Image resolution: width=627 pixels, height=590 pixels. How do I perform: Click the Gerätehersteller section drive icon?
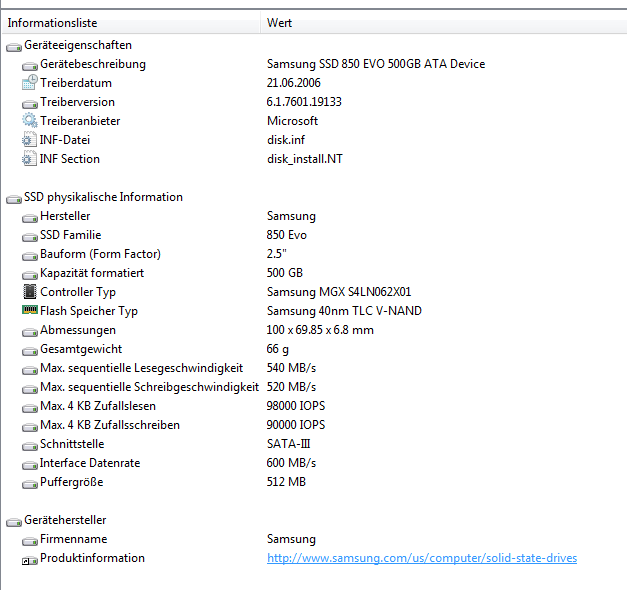tap(14, 522)
